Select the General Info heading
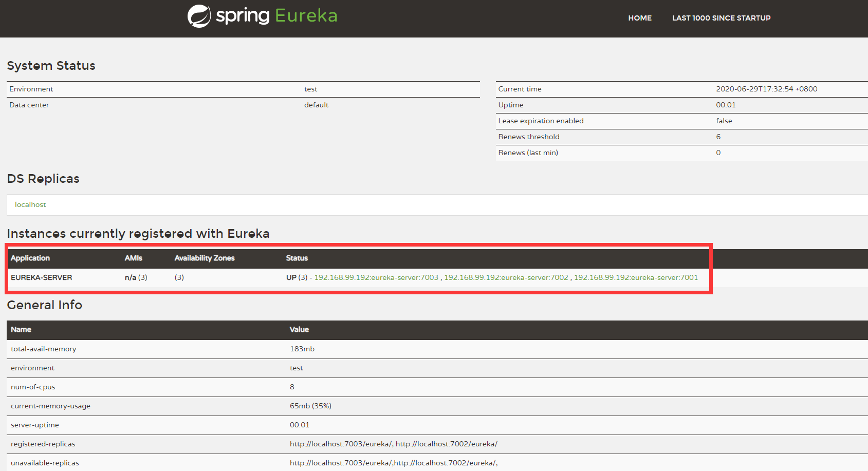The width and height of the screenshot is (868, 471). 45,305
